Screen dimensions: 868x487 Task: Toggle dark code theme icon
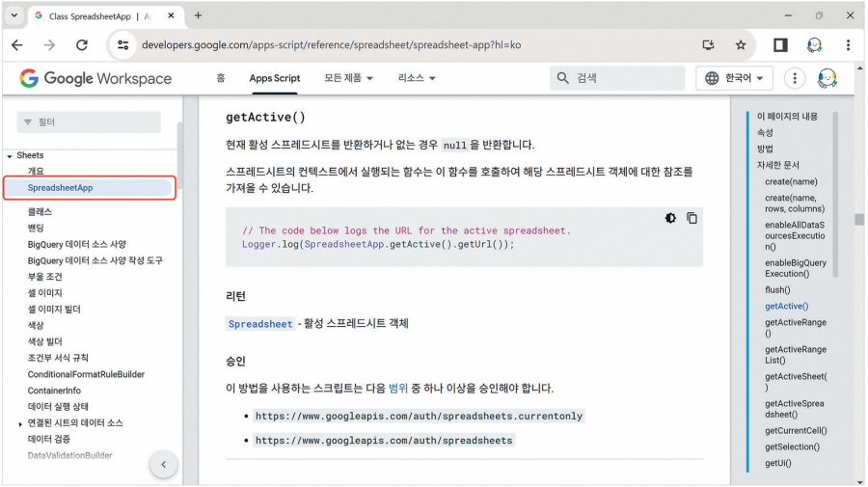point(670,218)
